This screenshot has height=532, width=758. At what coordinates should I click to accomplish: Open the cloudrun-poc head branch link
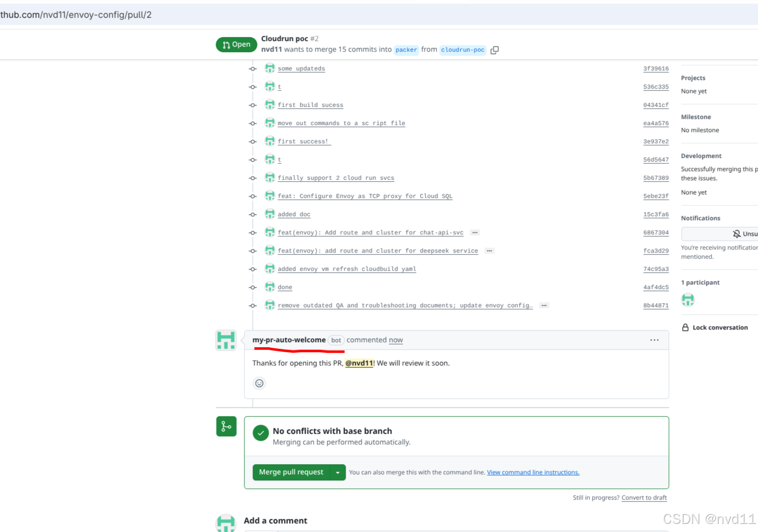tap(462, 50)
